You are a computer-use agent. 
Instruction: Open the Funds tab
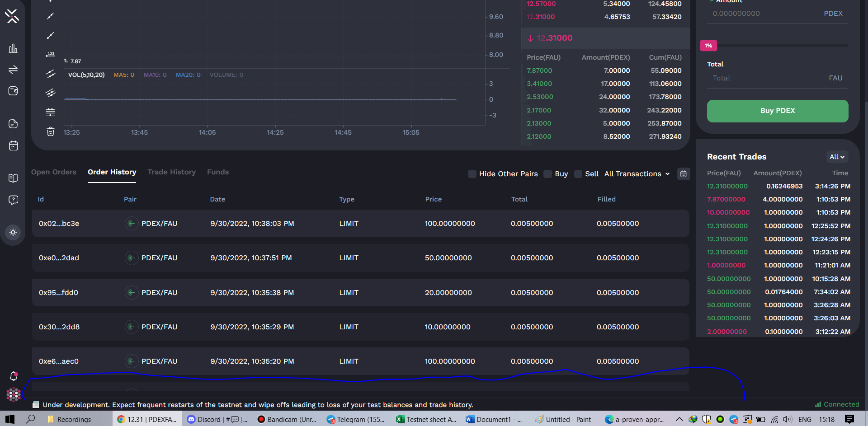(217, 172)
